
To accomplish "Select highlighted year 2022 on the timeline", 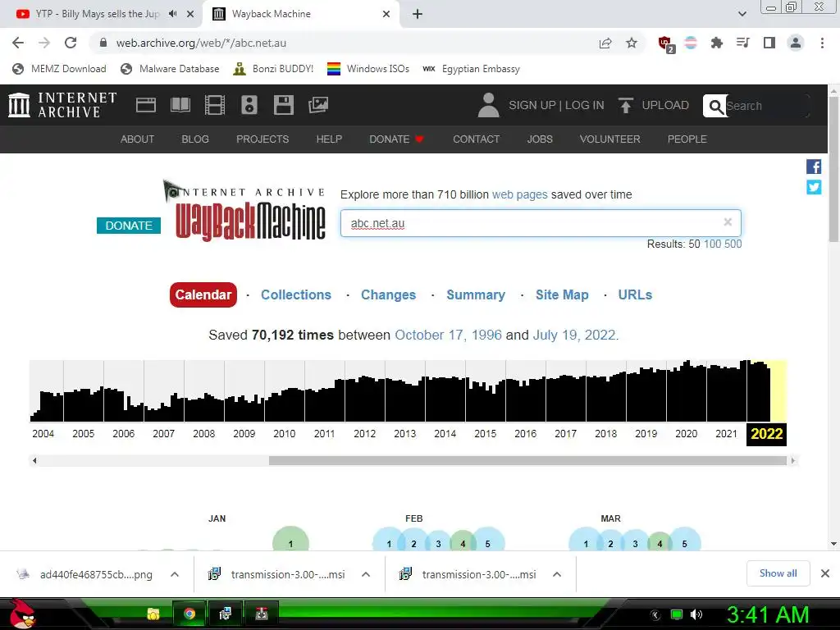I will pos(767,434).
